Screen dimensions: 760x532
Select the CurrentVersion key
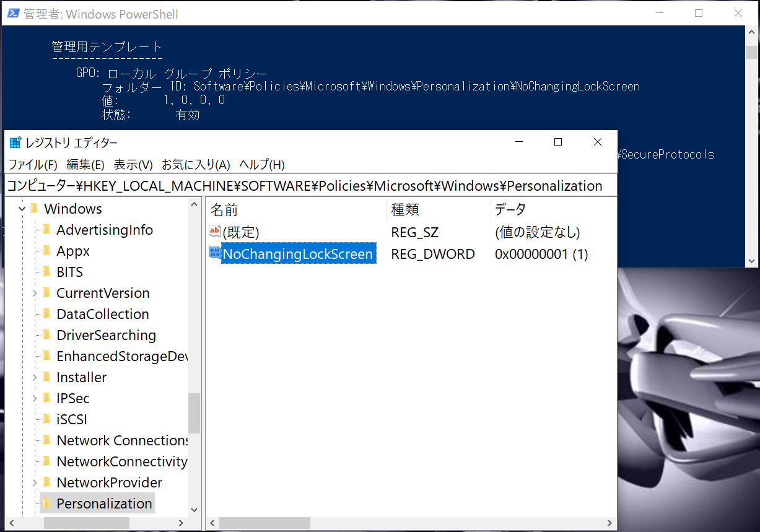(x=103, y=293)
